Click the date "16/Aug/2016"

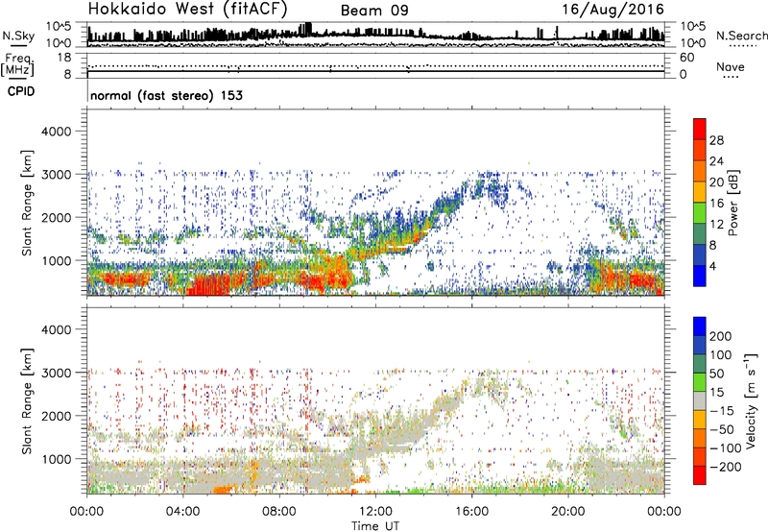[612, 10]
